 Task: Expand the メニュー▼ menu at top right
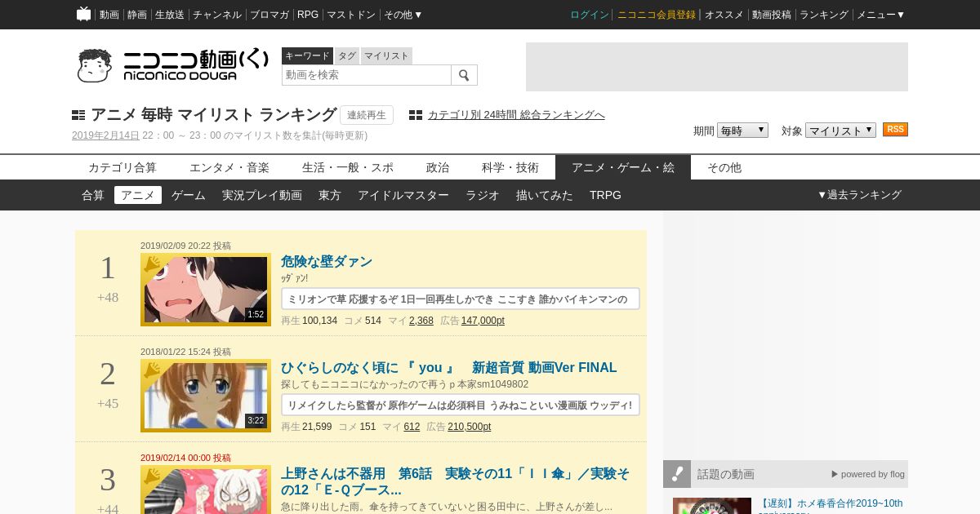click(x=880, y=15)
